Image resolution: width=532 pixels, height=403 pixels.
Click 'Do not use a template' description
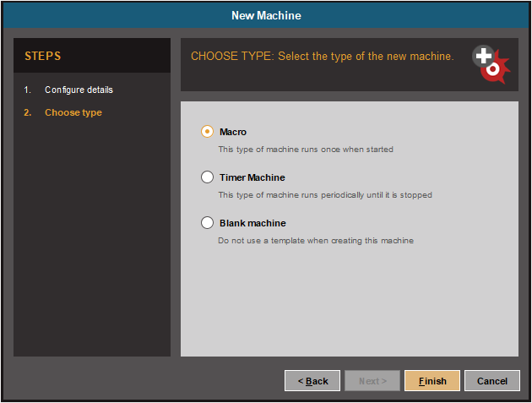click(x=316, y=241)
